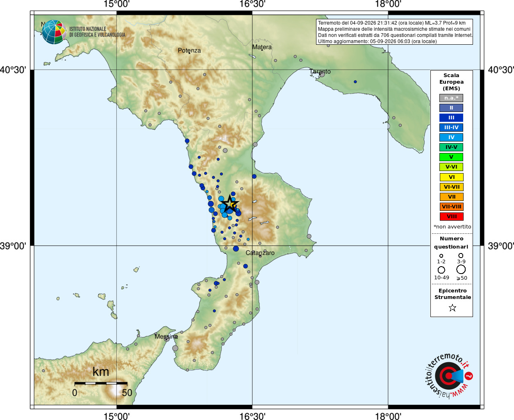Click the 3-9 questionnaires circle symbol
Image resolution: width=514 pixels, height=420 pixels.
461,256
